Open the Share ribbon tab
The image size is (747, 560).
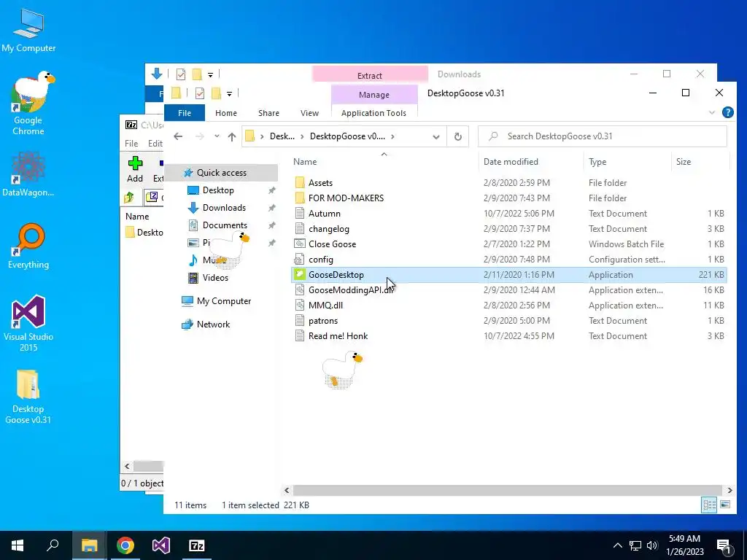268,113
